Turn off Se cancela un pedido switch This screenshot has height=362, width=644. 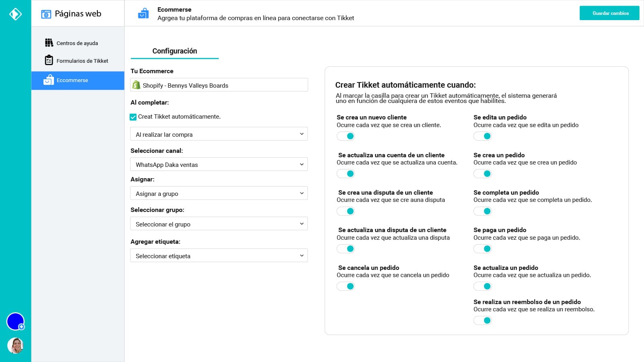(346, 286)
